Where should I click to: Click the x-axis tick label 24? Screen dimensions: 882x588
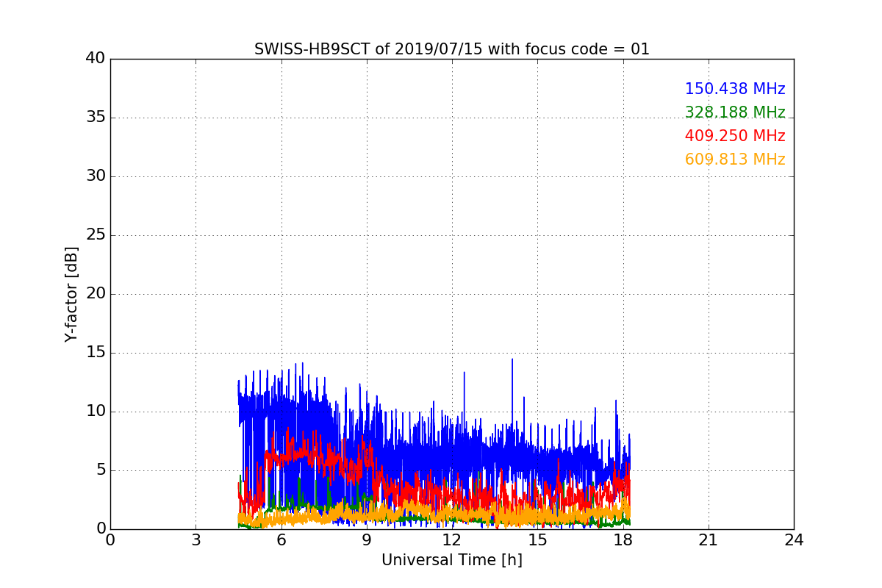click(x=794, y=540)
